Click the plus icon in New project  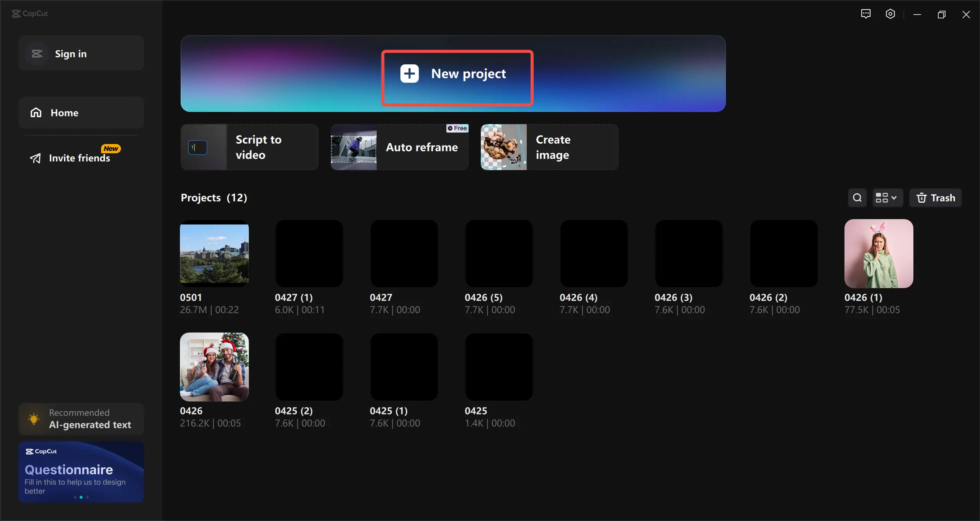point(409,74)
